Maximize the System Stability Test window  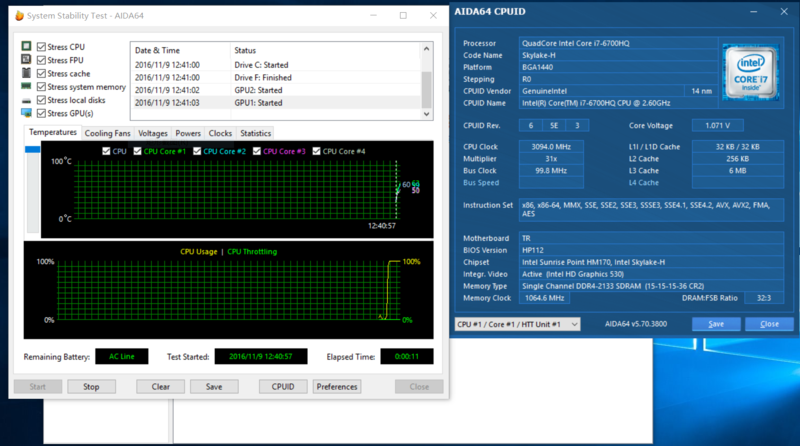tap(403, 15)
